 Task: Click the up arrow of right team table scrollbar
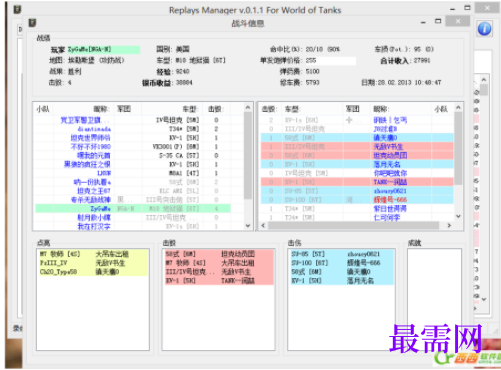[x=458, y=107]
